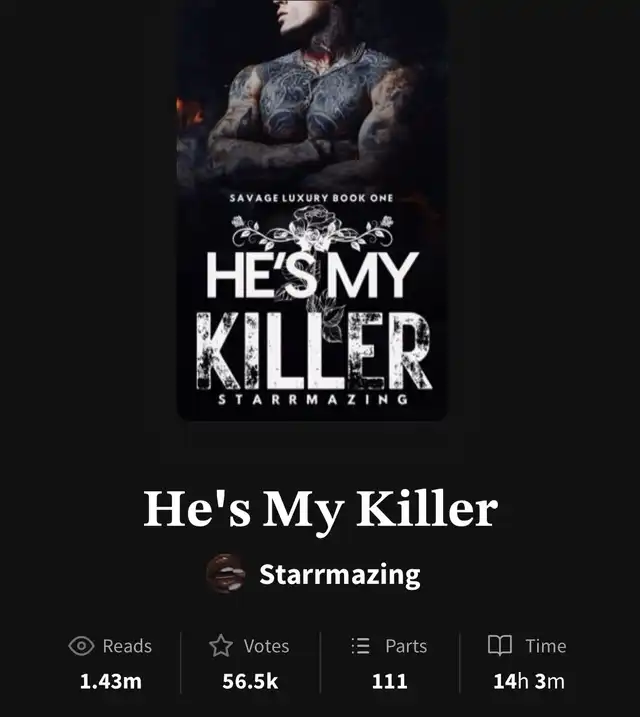
Task: Open the Starrmazing author profile link
Action: (x=340, y=575)
